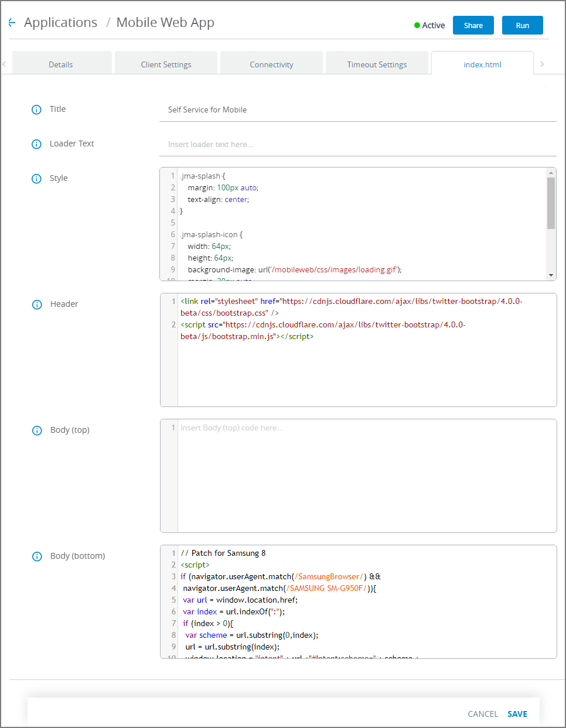Click SAVE to apply changes
Viewport: 566px width, 728px height.
pos(517,714)
